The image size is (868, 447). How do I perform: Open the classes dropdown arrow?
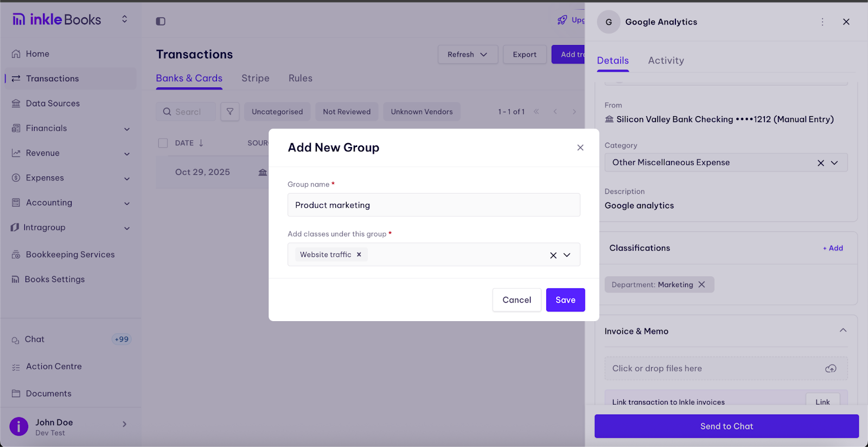(x=567, y=255)
